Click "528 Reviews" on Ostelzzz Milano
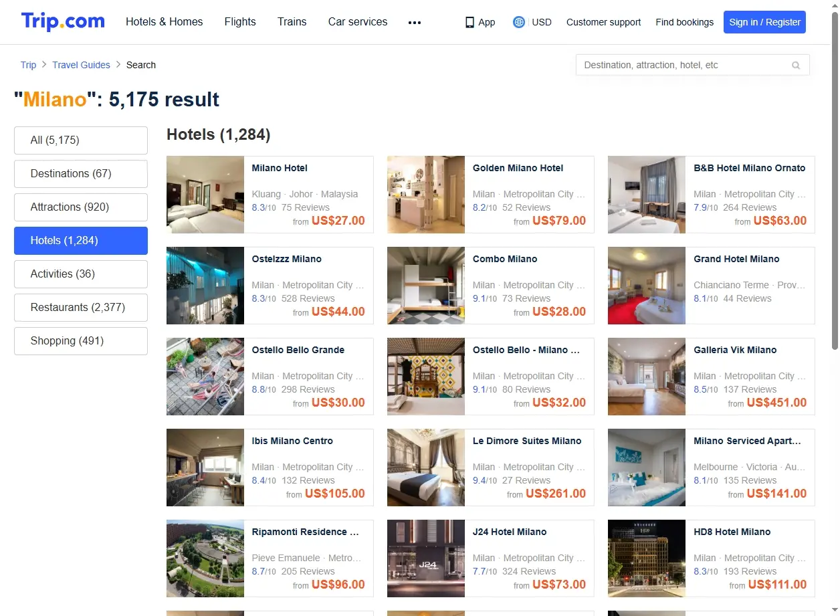The image size is (840, 616). pyautogui.click(x=308, y=298)
